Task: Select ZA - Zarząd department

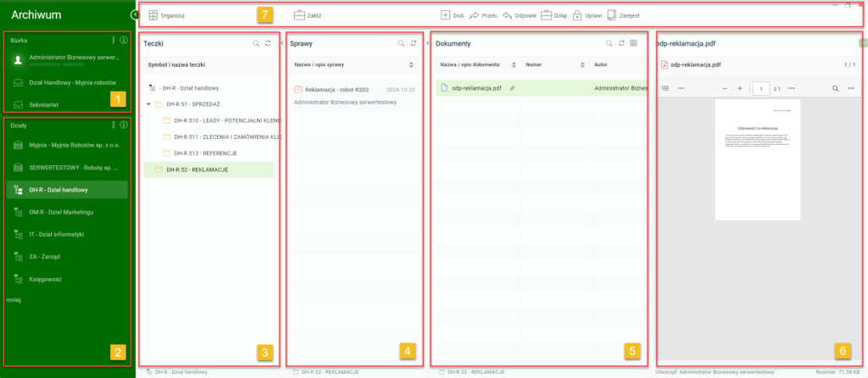Action: point(67,257)
